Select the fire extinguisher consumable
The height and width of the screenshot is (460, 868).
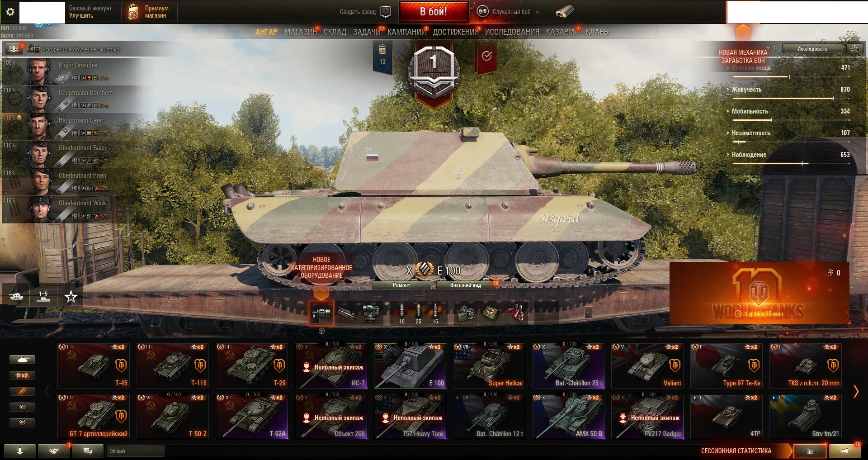(x=516, y=313)
